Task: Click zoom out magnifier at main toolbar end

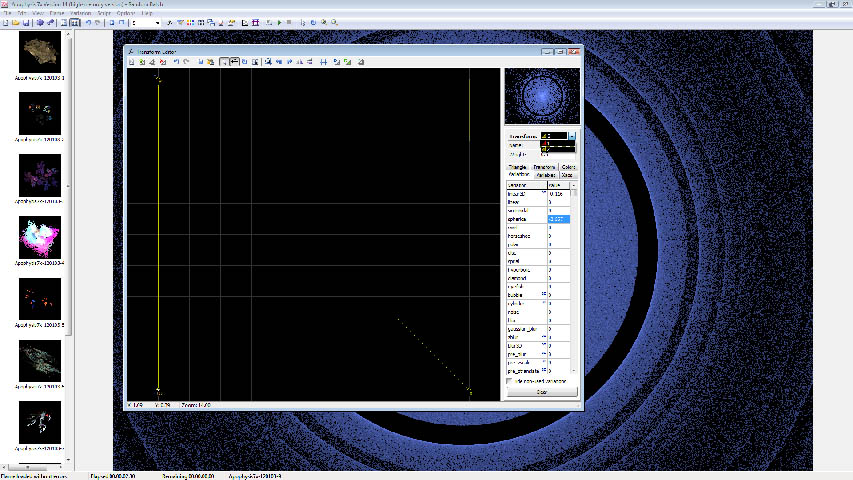Action: pos(334,23)
